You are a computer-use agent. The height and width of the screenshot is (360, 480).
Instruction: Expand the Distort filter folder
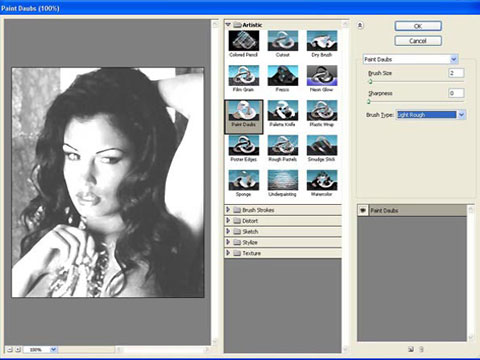pos(228,220)
